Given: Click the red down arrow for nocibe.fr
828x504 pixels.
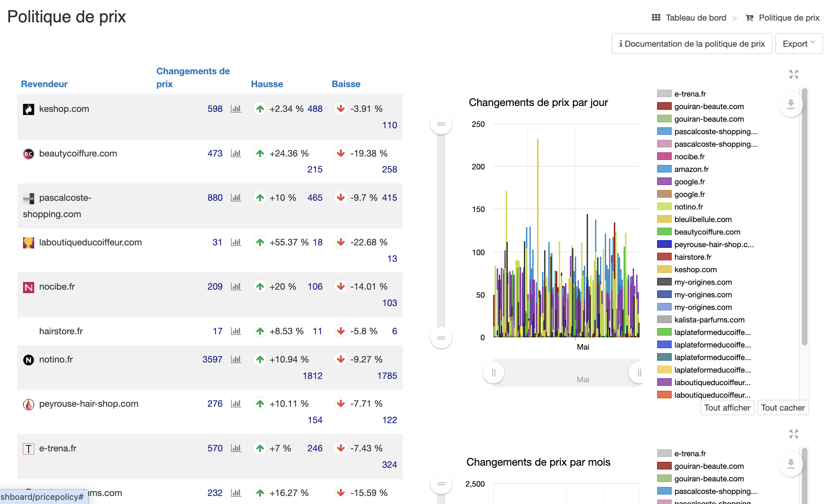Looking at the screenshot, I should click(341, 287).
